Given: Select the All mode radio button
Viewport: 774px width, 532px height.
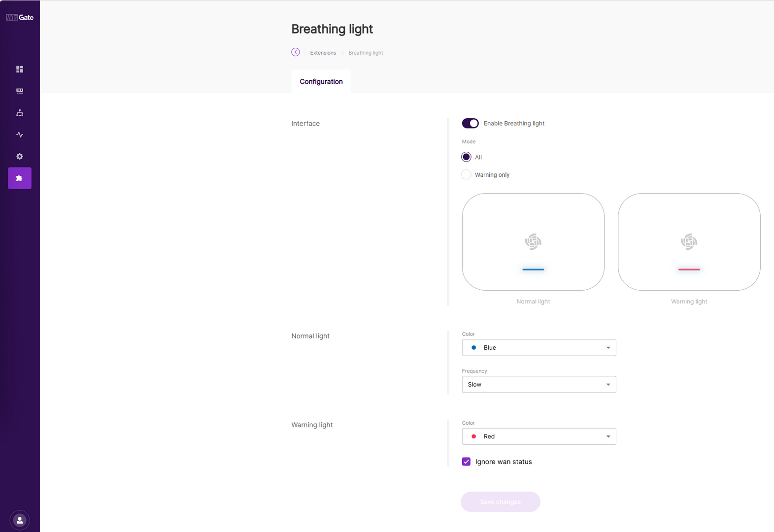Looking at the screenshot, I should pos(466,157).
